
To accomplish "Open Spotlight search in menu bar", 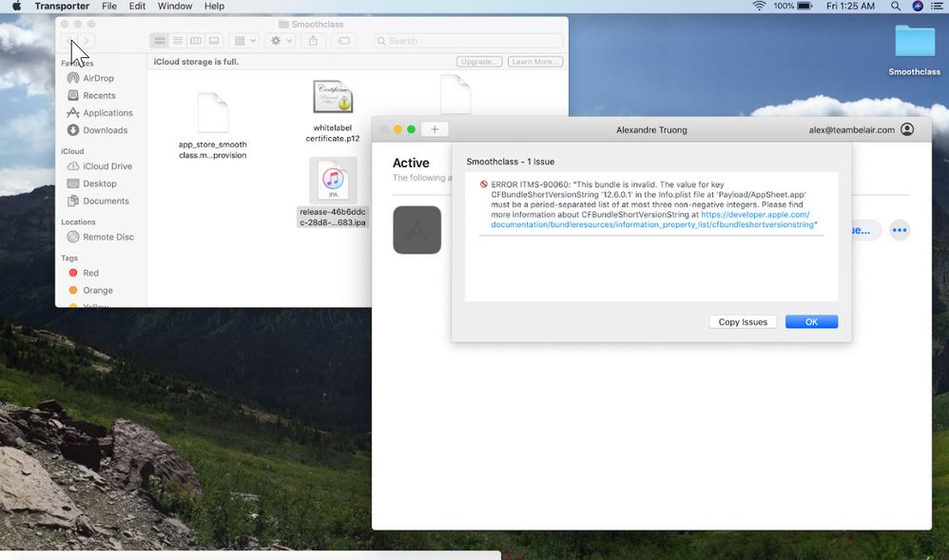I will [896, 6].
